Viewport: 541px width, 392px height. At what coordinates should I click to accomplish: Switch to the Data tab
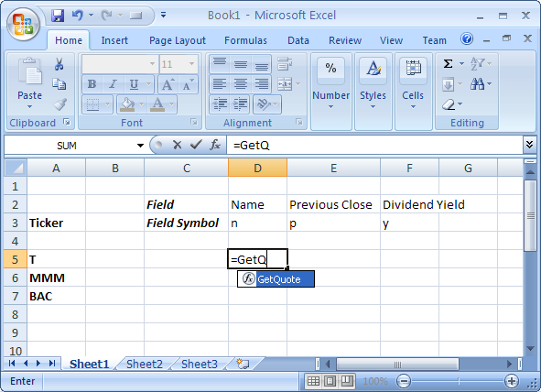pos(298,40)
